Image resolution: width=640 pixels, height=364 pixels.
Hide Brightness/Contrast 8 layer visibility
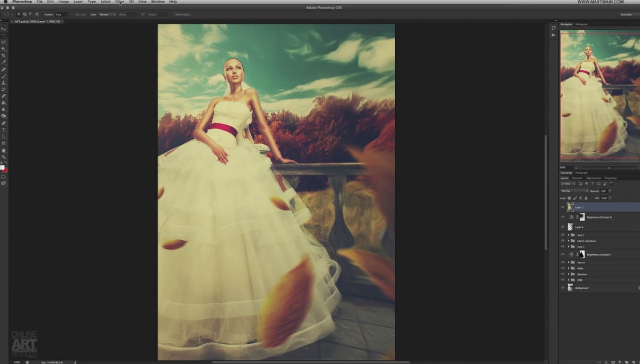point(563,217)
